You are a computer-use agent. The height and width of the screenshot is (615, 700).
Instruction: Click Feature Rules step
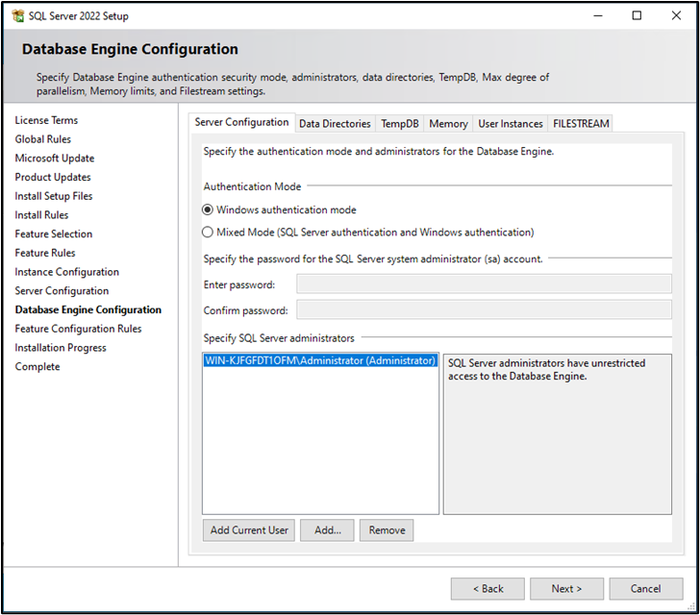coord(45,253)
